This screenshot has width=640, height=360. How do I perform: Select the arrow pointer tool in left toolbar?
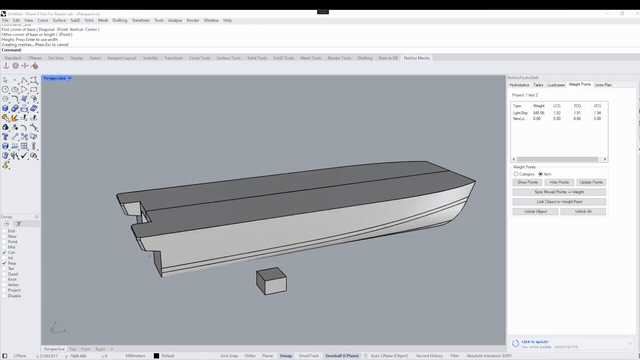click(5, 80)
